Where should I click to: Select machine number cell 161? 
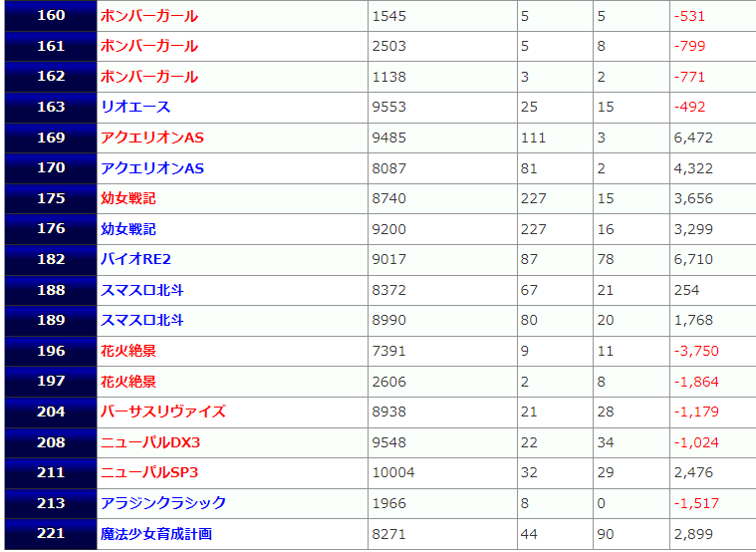(x=51, y=46)
